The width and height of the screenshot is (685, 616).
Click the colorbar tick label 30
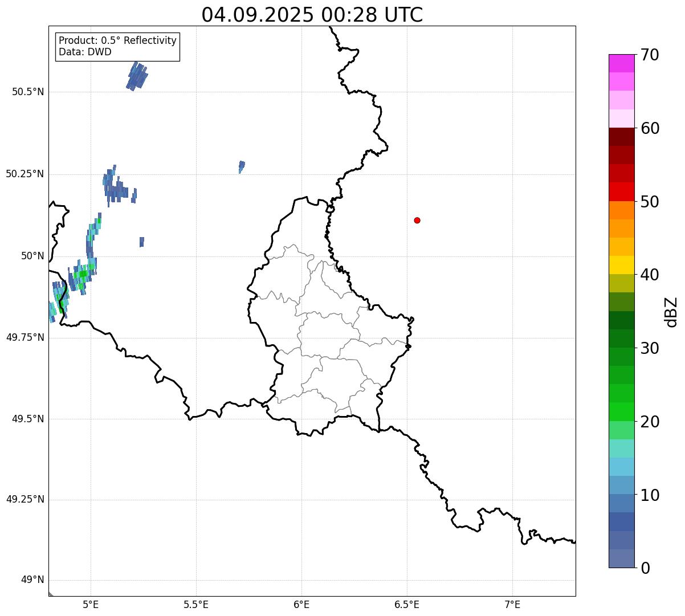pos(650,349)
